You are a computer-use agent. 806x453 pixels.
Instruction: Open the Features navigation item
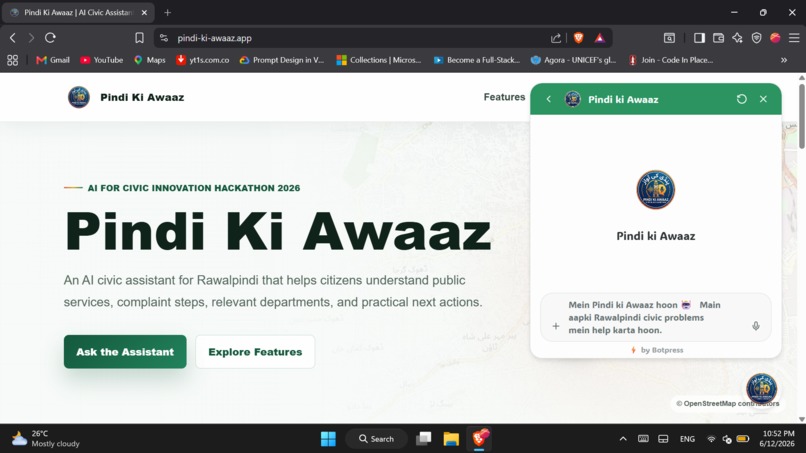coord(504,97)
